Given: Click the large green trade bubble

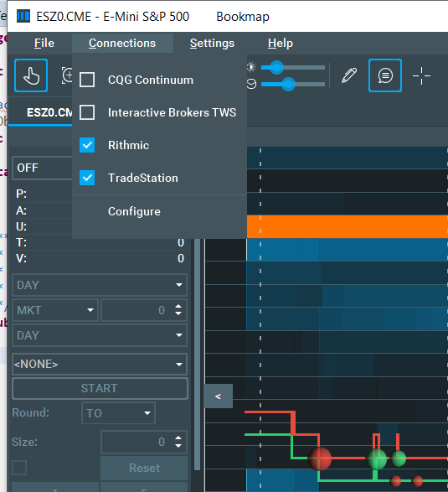Looking at the screenshot, I should 377,459.
